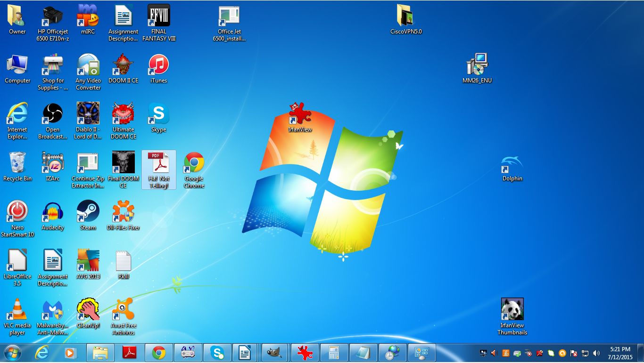This screenshot has height=363, width=644.
Task: Launch Any Video Converter shortcut
Action: tap(88, 72)
